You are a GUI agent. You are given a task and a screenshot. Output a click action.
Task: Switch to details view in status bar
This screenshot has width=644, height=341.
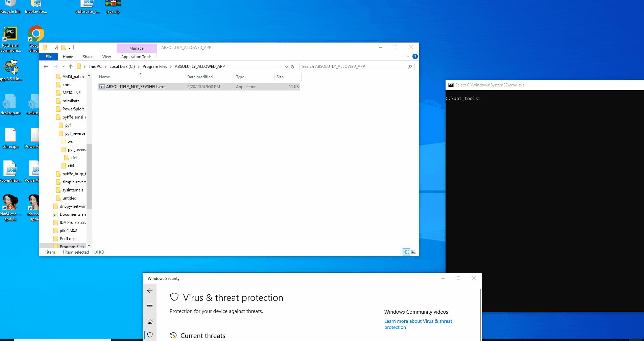coord(406,252)
